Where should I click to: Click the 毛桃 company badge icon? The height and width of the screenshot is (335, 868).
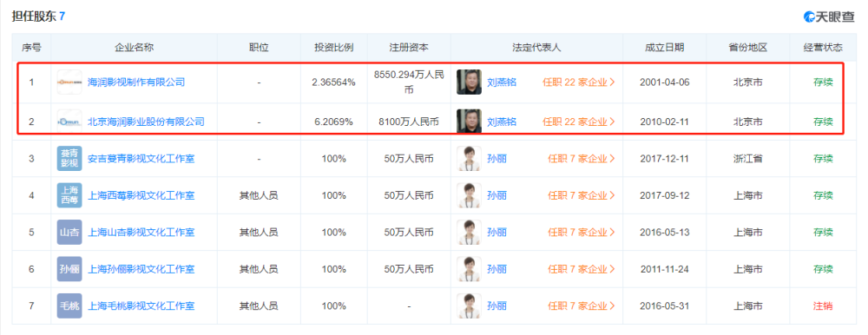[69, 305]
